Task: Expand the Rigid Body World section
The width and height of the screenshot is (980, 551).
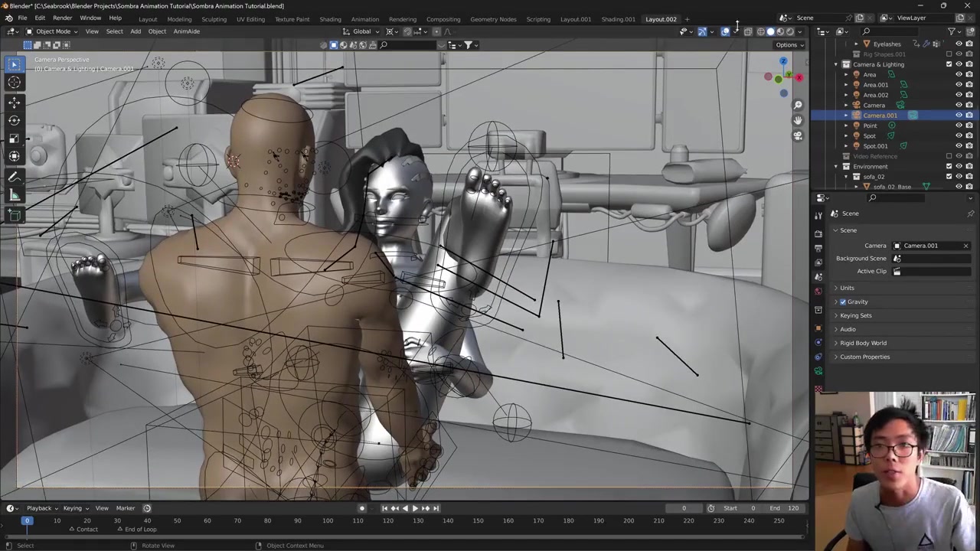Action: pyautogui.click(x=863, y=343)
